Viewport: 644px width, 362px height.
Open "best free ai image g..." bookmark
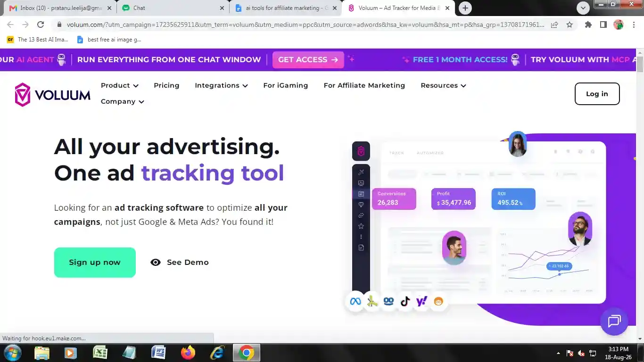(x=109, y=40)
